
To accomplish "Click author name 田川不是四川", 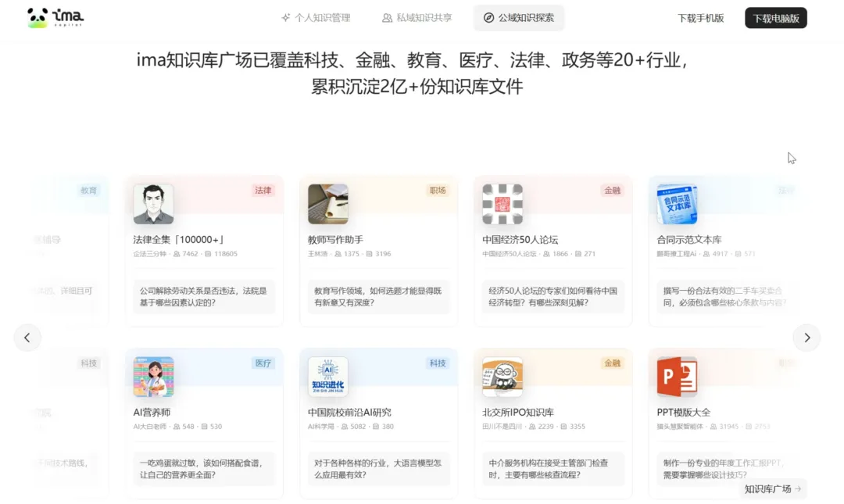I will pos(502,427).
